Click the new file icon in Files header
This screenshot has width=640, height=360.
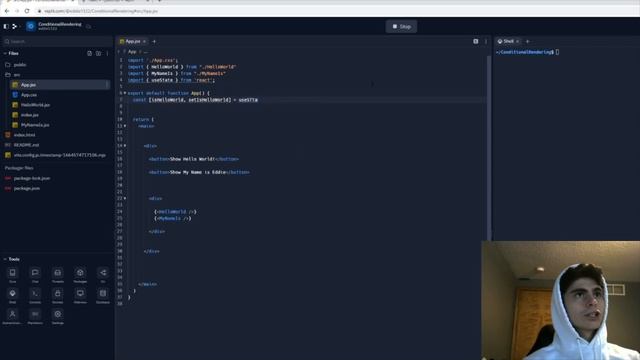(89, 53)
